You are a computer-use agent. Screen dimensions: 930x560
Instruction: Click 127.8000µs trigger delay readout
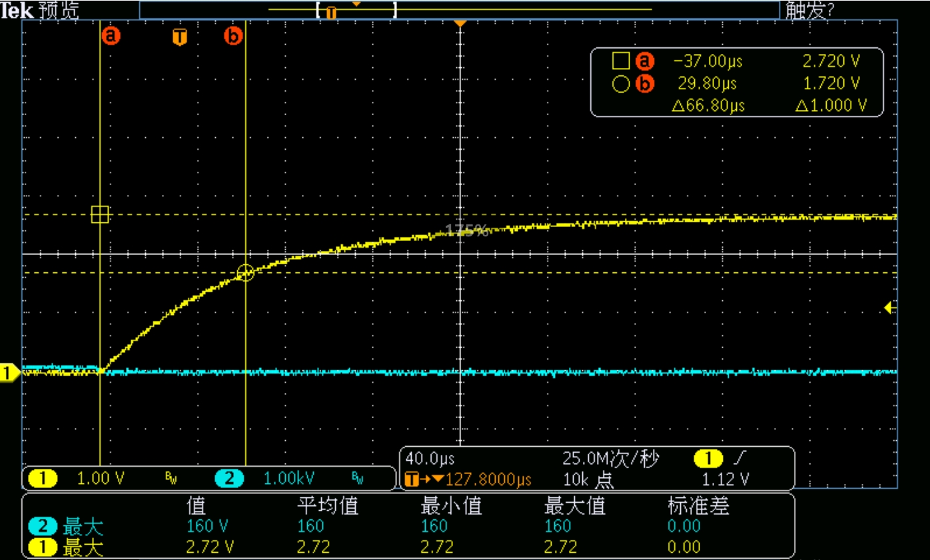pyautogui.click(x=488, y=479)
